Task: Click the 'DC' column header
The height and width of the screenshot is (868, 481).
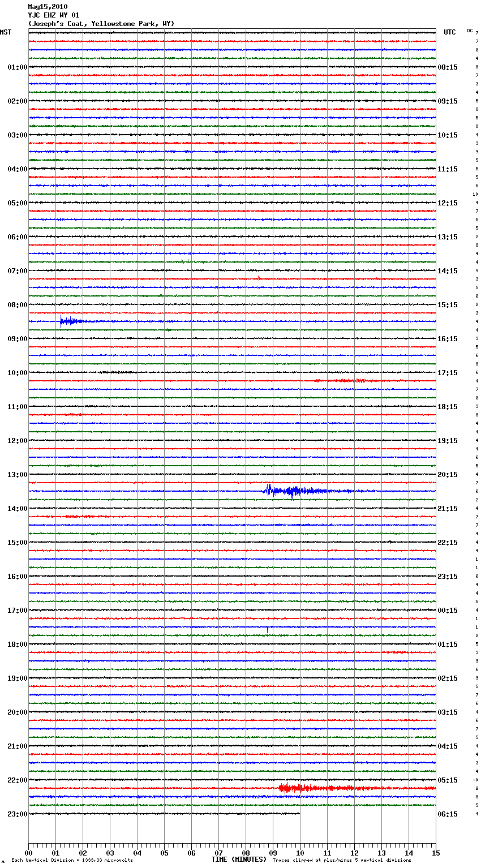Action: tap(470, 31)
